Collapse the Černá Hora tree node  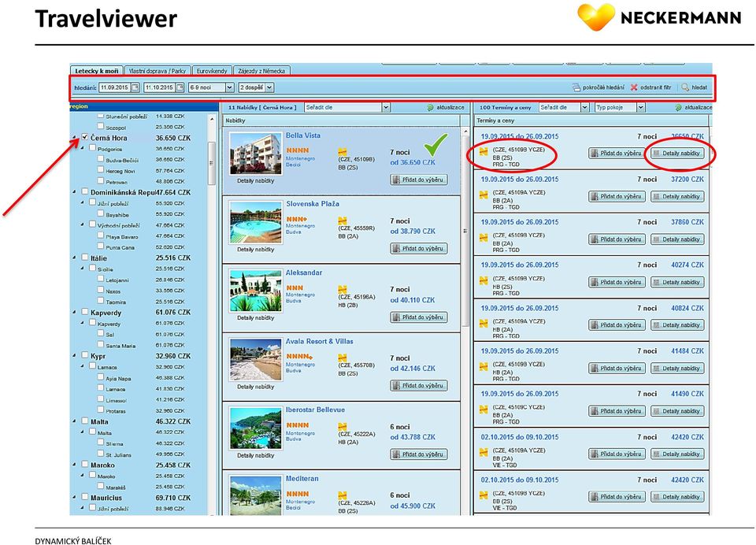(75, 138)
